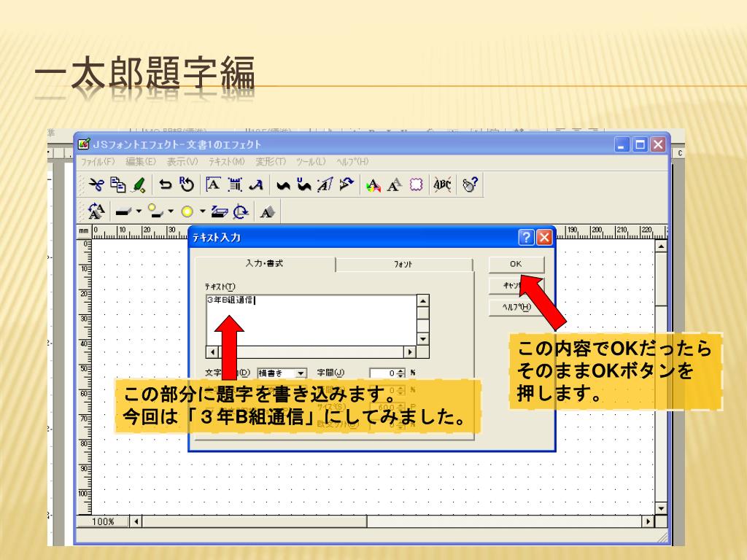Open the multicolor text color icon
The image size is (747, 560).
373,184
